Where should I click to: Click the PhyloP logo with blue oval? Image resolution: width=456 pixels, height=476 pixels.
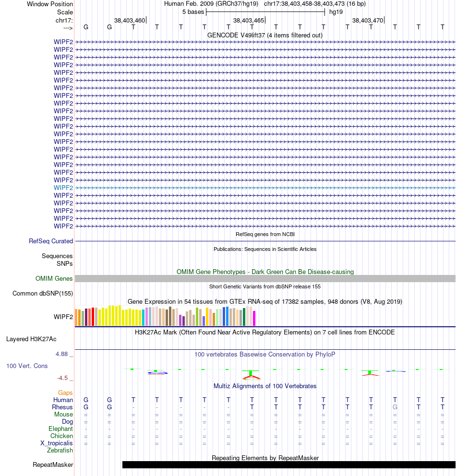(157, 372)
